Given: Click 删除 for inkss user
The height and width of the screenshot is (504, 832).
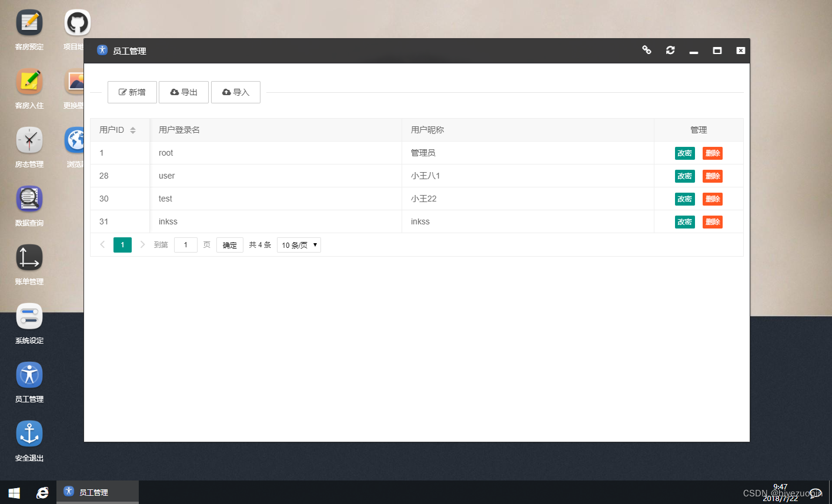Looking at the screenshot, I should (713, 221).
